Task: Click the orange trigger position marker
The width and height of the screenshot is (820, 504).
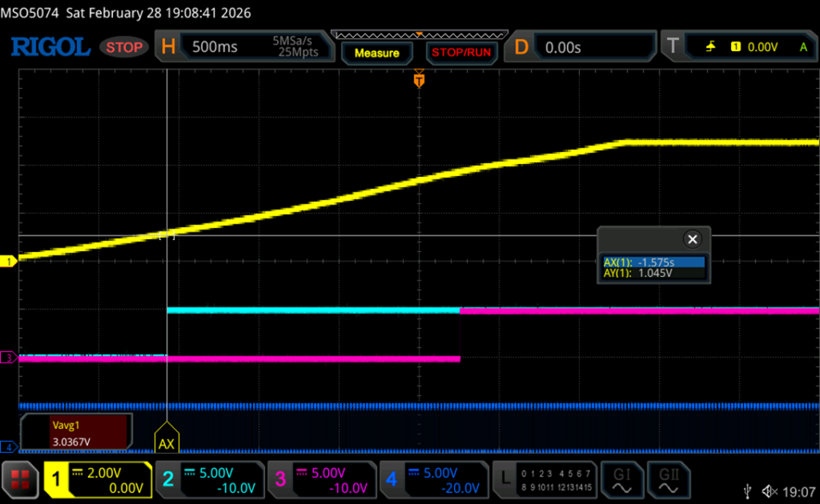Action: (418, 79)
